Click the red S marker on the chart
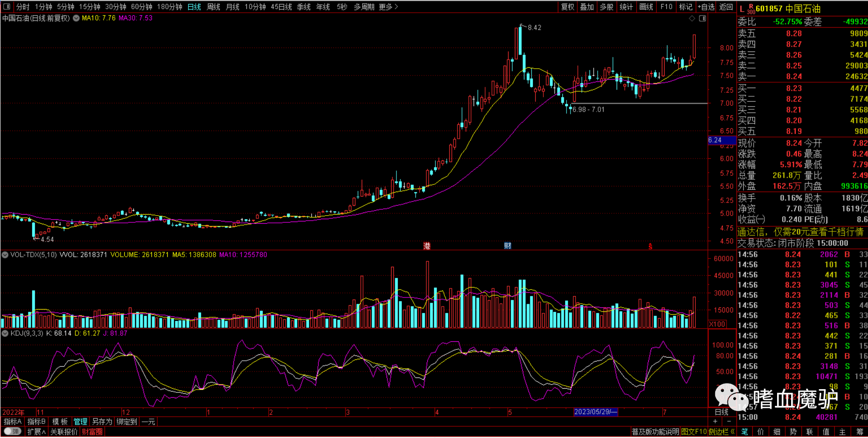Screen dimensions: 868x438 point(650,246)
